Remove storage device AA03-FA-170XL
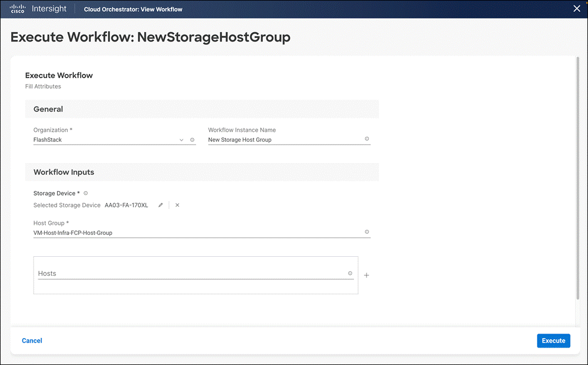This screenshot has height=365, width=588. 177,205
